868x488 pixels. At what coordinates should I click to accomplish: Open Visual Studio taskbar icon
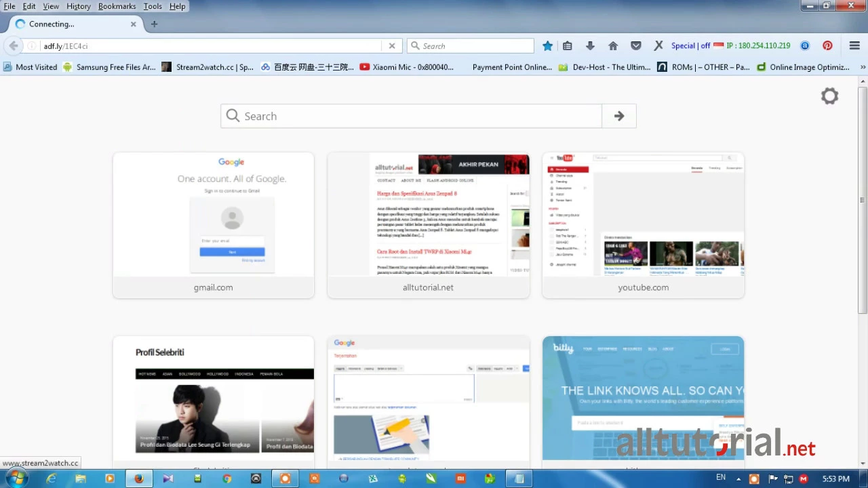click(168, 479)
